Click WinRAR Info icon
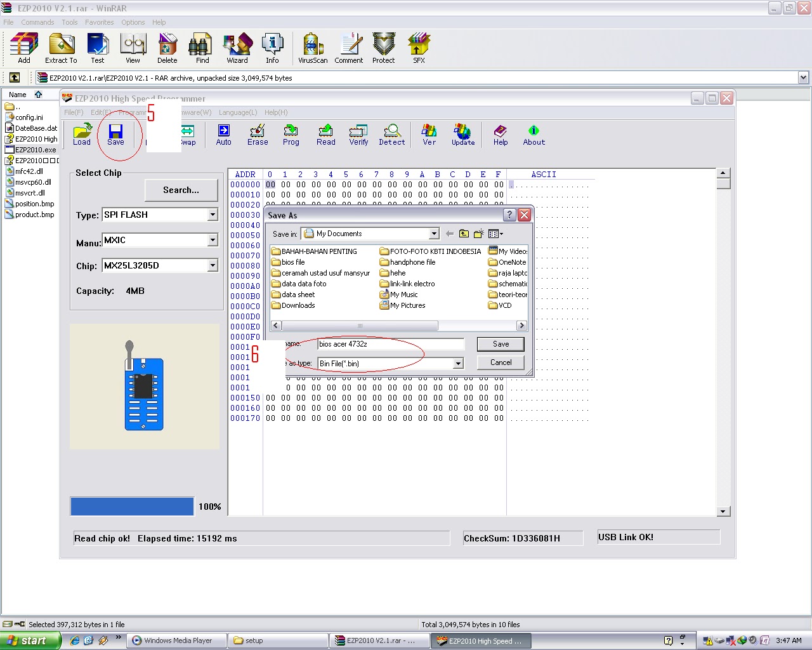Screen dimensions: 812x650 [x=272, y=48]
